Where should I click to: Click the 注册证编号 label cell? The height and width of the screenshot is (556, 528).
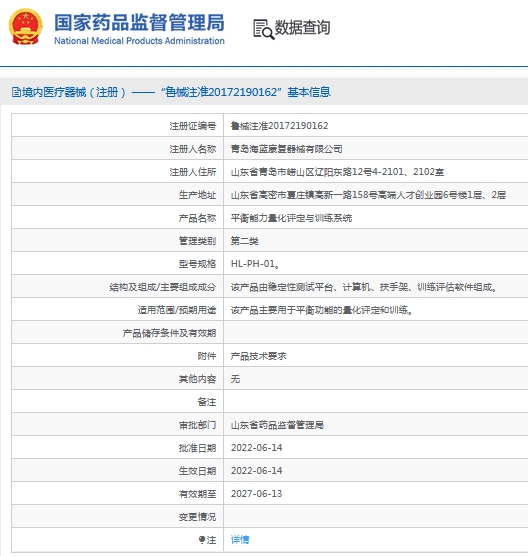click(x=193, y=126)
